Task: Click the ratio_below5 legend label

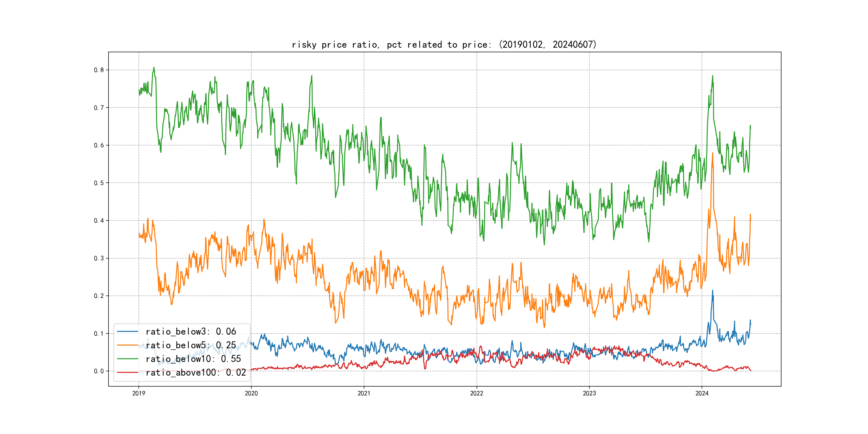Action: [191, 345]
